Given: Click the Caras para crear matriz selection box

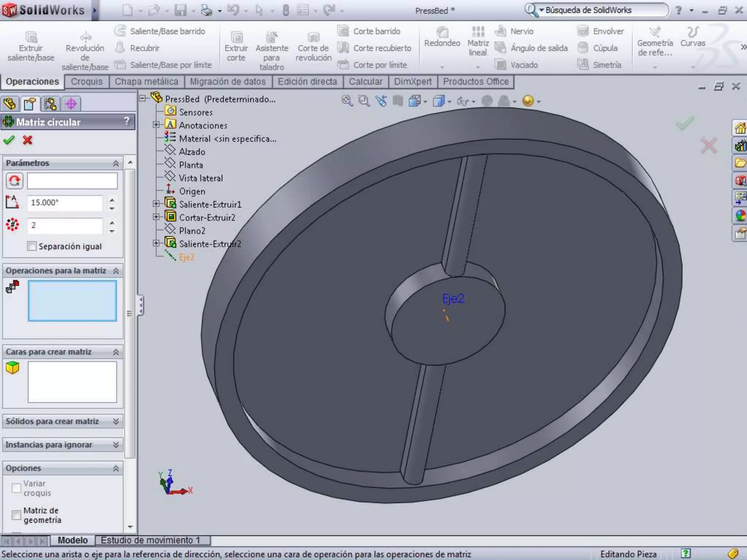Looking at the screenshot, I should [72, 382].
